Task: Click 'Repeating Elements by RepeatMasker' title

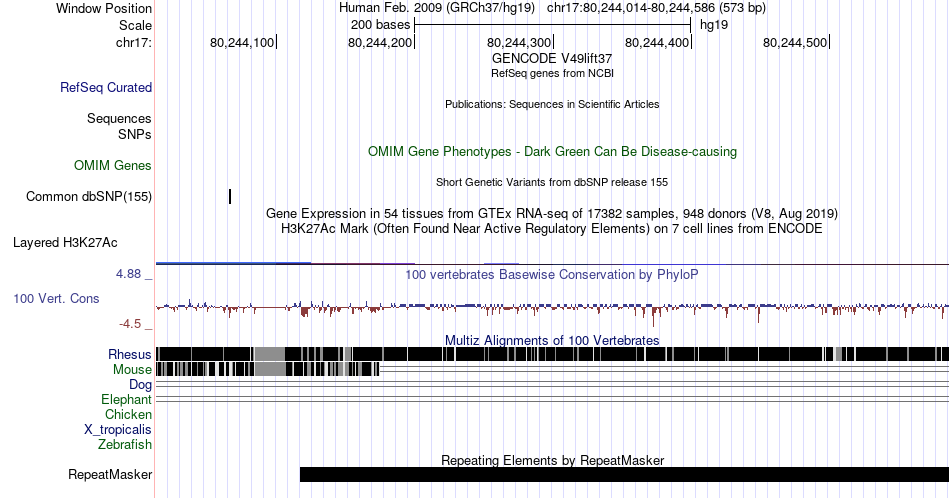Action: point(552,460)
